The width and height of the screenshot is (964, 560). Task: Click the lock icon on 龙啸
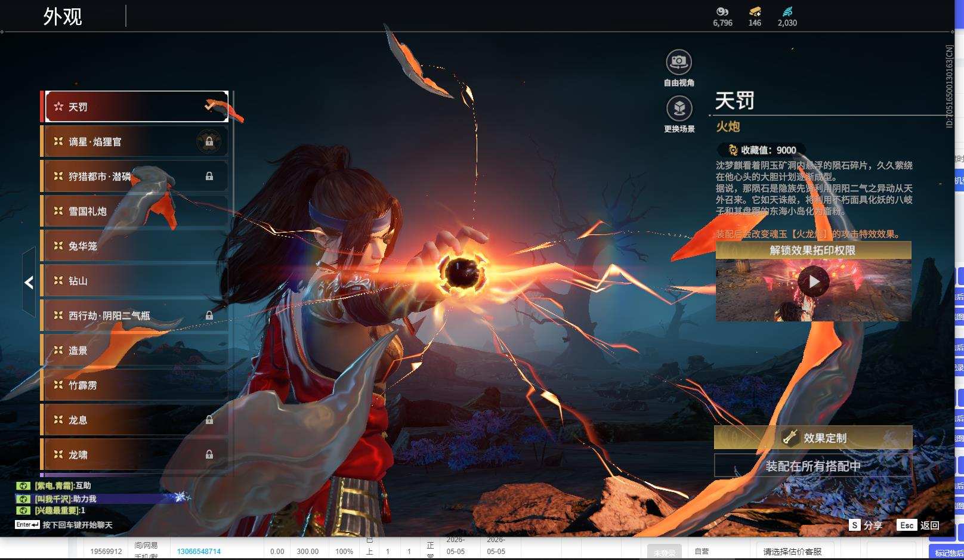(209, 454)
